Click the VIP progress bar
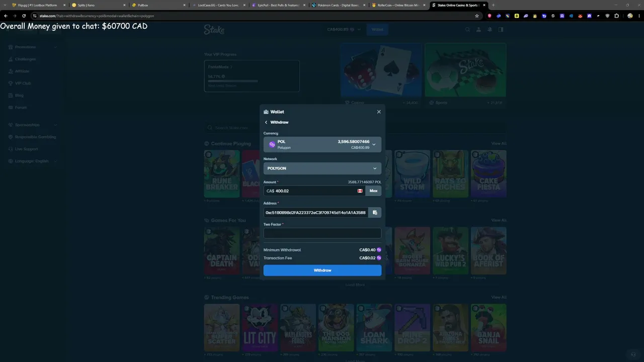644x362 pixels. 233,80
